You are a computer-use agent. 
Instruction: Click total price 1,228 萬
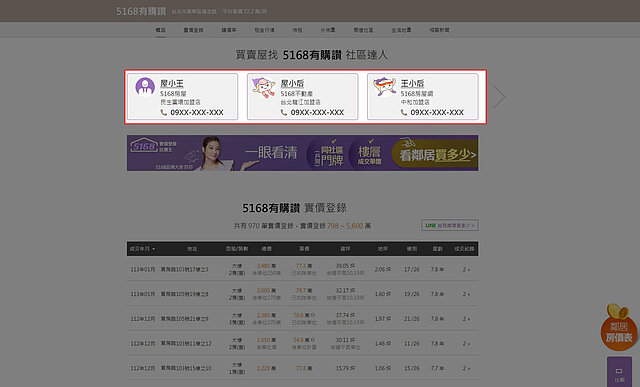tap(267, 368)
